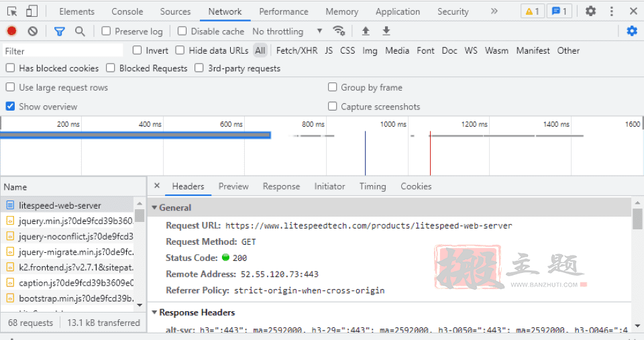The height and width of the screenshot is (340, 644).
Task: Click the request list scrollbar down arrow
Action: pos(140,304)
